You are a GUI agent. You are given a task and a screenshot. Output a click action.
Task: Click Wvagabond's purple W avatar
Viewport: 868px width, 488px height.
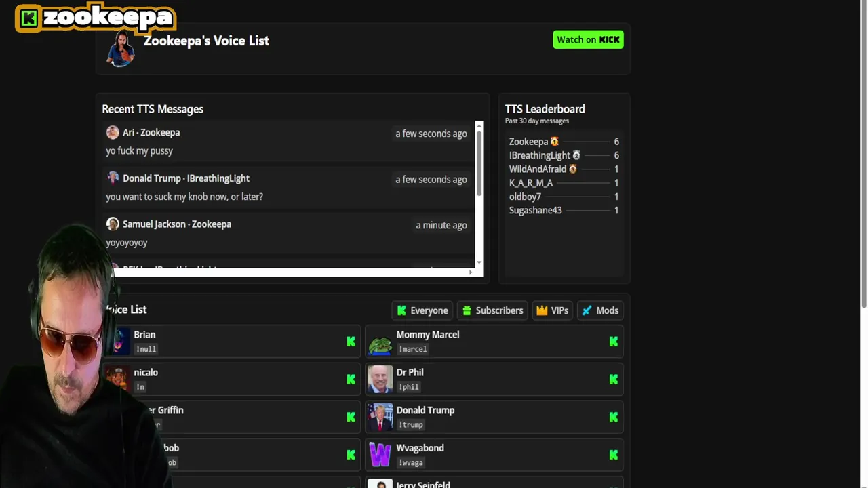[x=380, y=455]
